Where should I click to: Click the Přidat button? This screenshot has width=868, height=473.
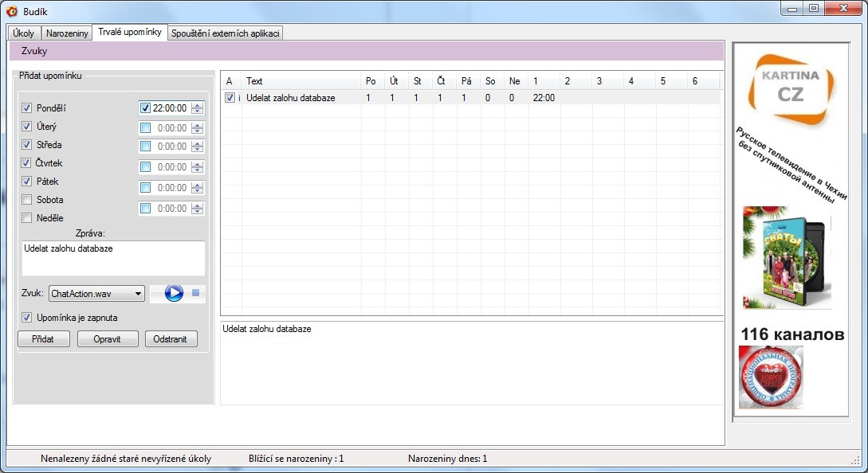[x=43, y=339]
